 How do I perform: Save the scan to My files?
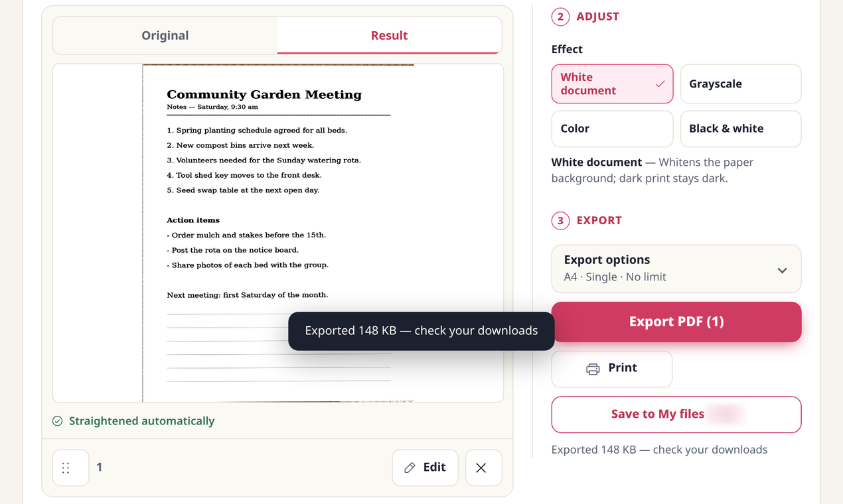pos(676,414)
